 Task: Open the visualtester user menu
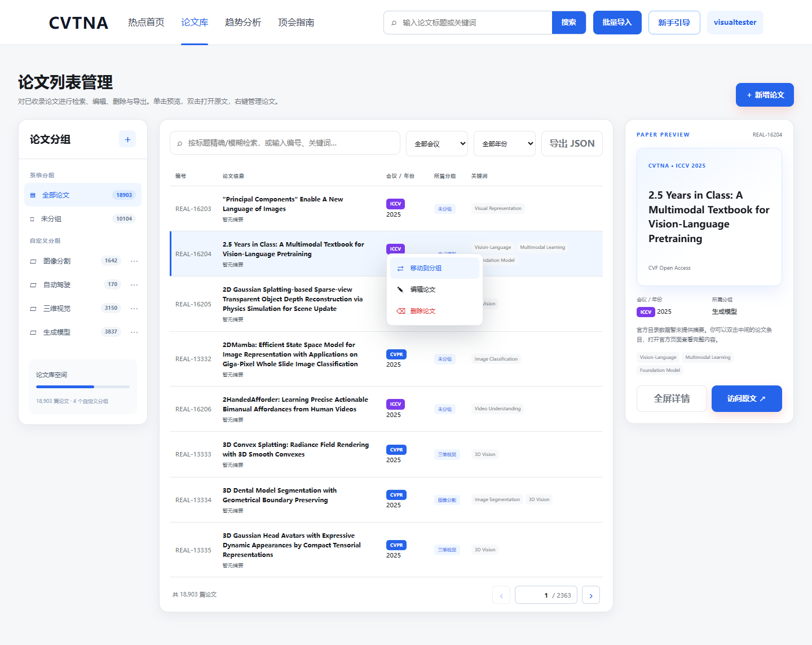click(x=735, y=23)
